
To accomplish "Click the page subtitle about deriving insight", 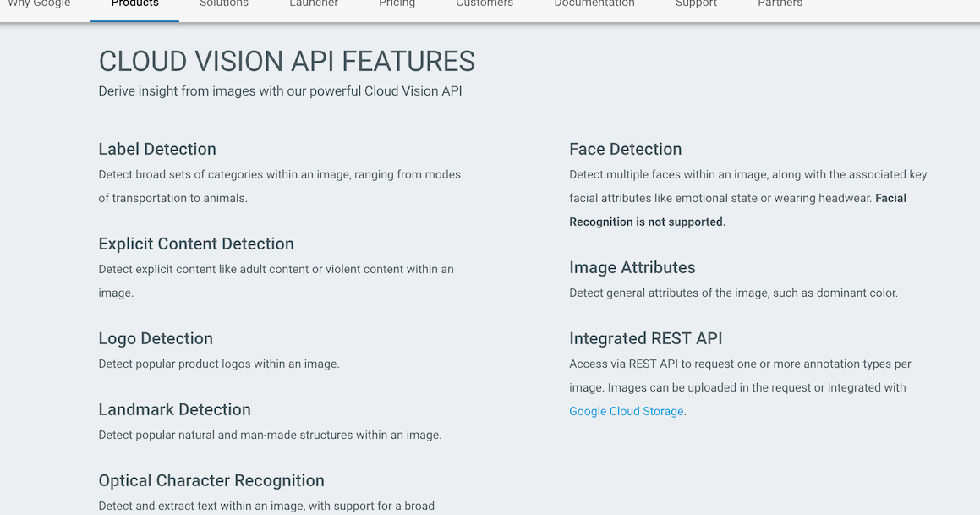I will [280, 90].
